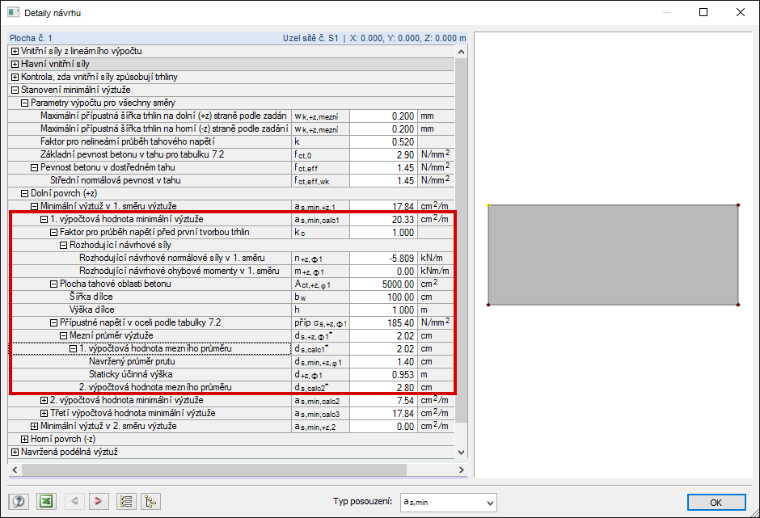Image resolution: width=760 pixels, height=518 pixels.
Task: Click the horizontal scrollbar right arrow
Action: point(461,470)
